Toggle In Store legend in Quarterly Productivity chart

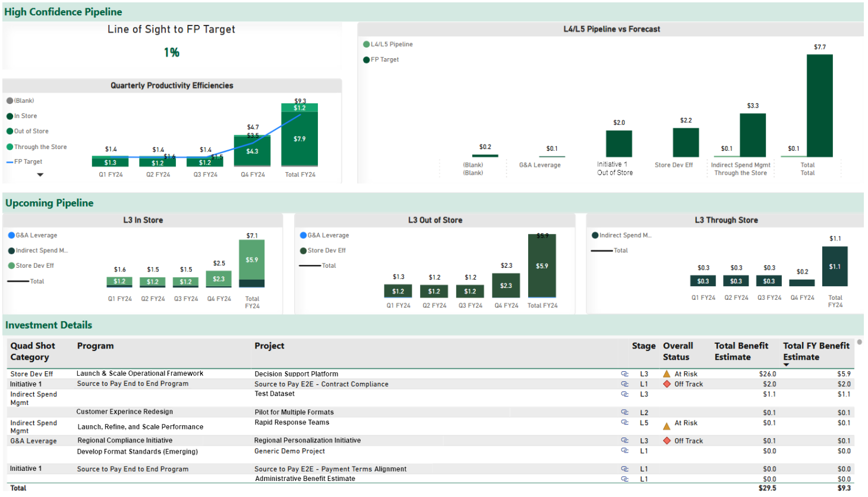pyautogui.click(x=26, y=116)
